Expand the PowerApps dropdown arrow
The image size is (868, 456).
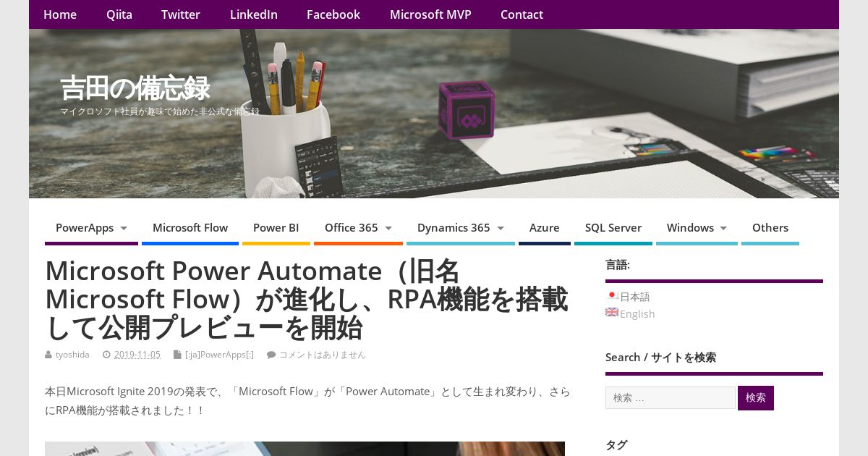pyautogui.click(x=124, y=229)
